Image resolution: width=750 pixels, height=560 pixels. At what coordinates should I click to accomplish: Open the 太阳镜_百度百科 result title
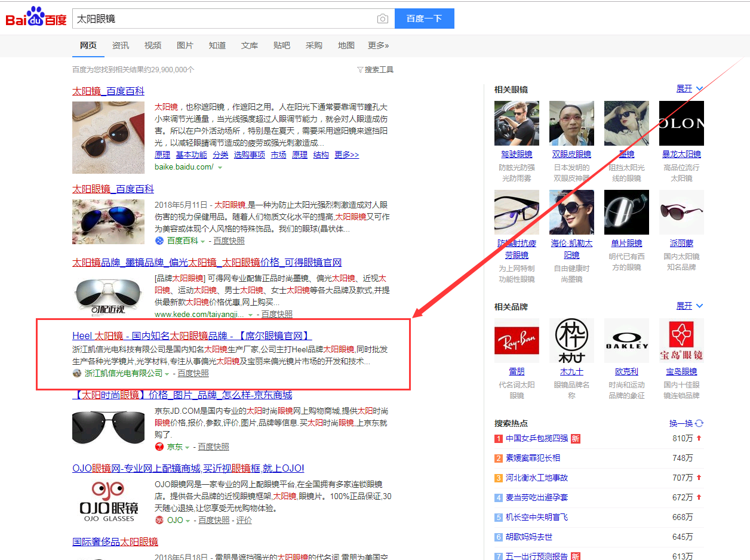tap(108, 91)
